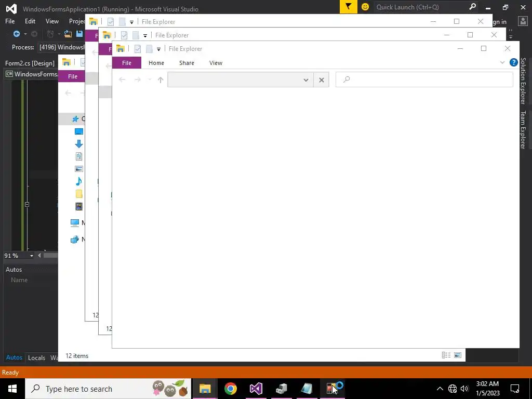The height and width of the screenshot is (399, 532).
Task: Switch to Home tab in front File Explorer
Action: [x=156, y=63]
